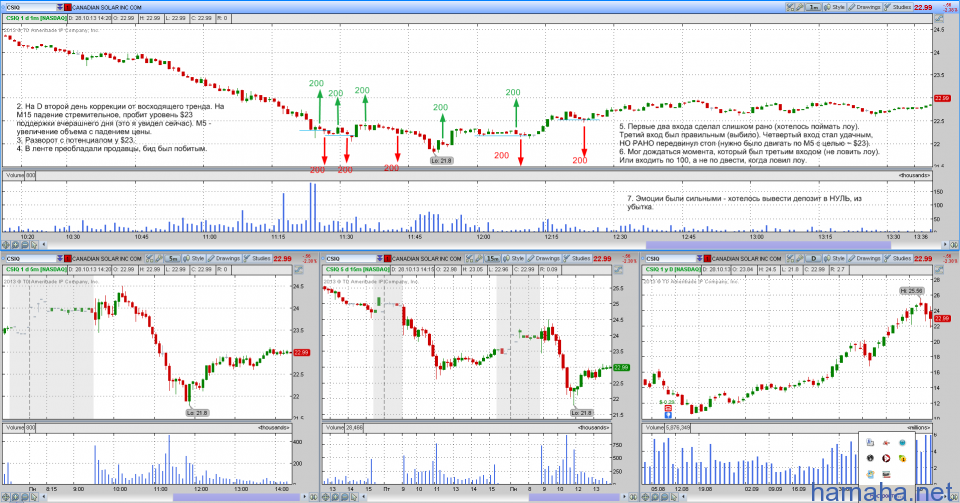This screenshot has width=960, height=503.
Task: Open settings wrench in 5m chart
Action: point(159,259)
